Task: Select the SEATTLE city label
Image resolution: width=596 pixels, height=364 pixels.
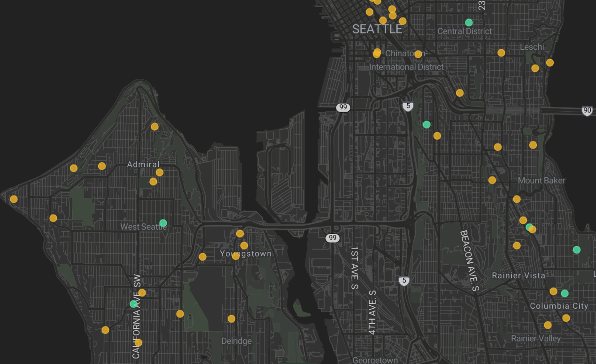Action: [x=377, y=29]
